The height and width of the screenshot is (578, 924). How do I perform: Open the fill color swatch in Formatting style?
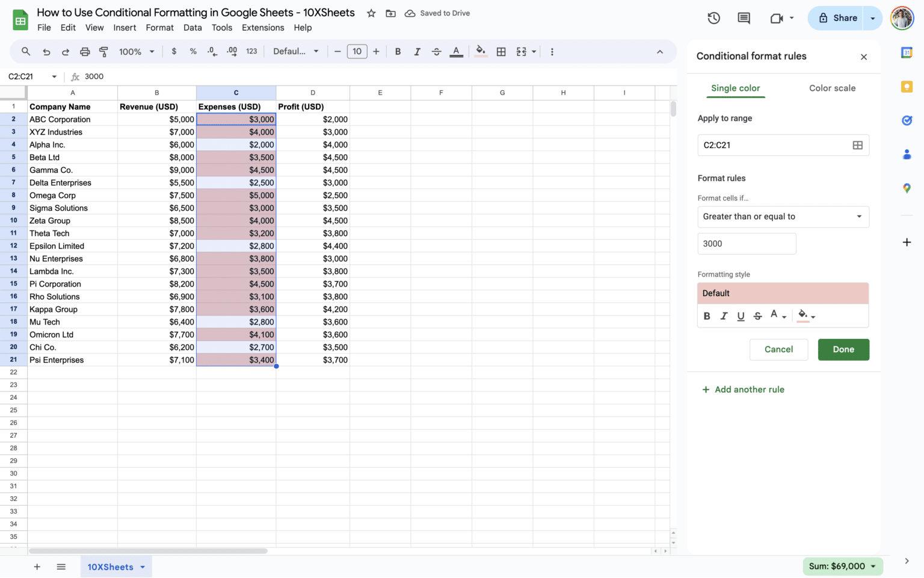click(x=802, y=315)
